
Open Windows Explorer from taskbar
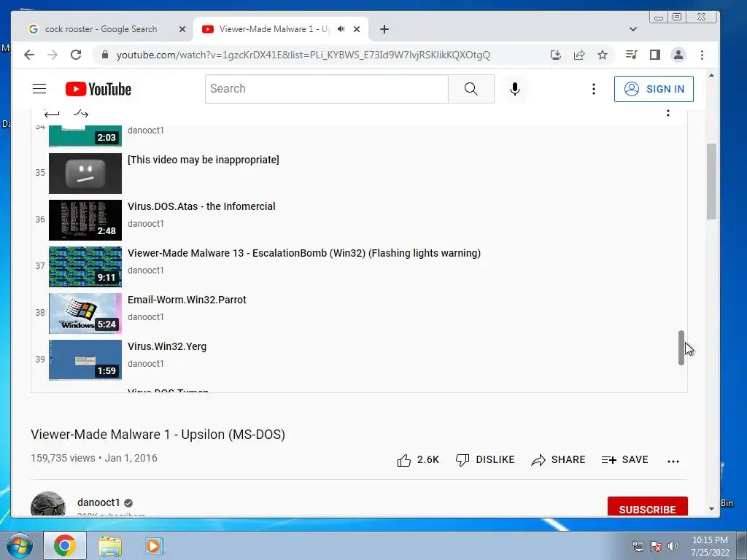click(110, 546)
